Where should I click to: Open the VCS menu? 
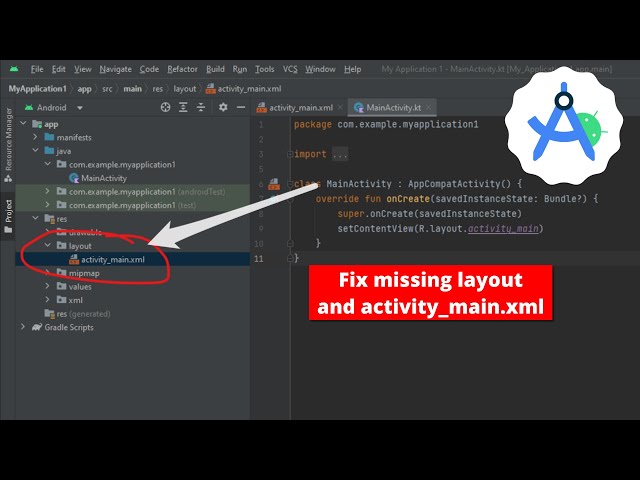tap(290, 69)
